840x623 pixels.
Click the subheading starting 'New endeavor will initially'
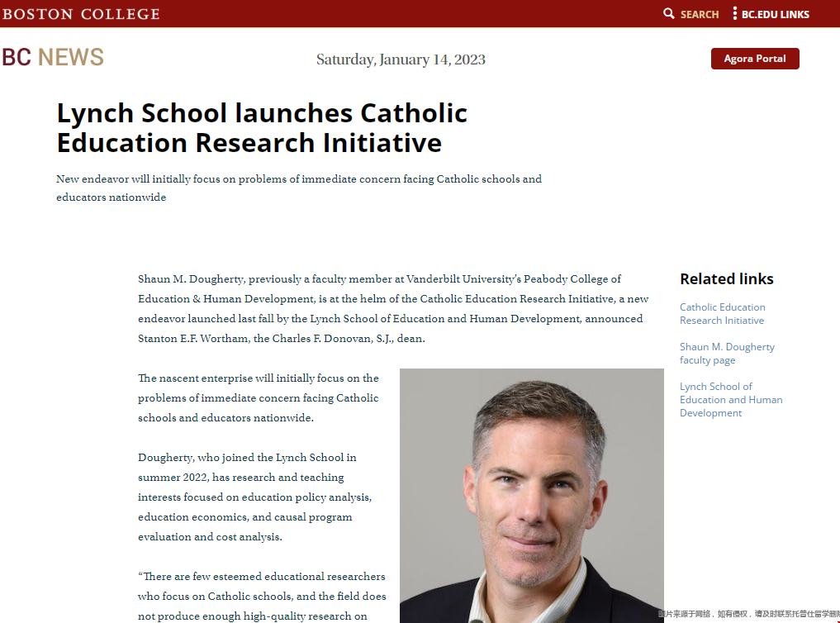tap(298, 188)
